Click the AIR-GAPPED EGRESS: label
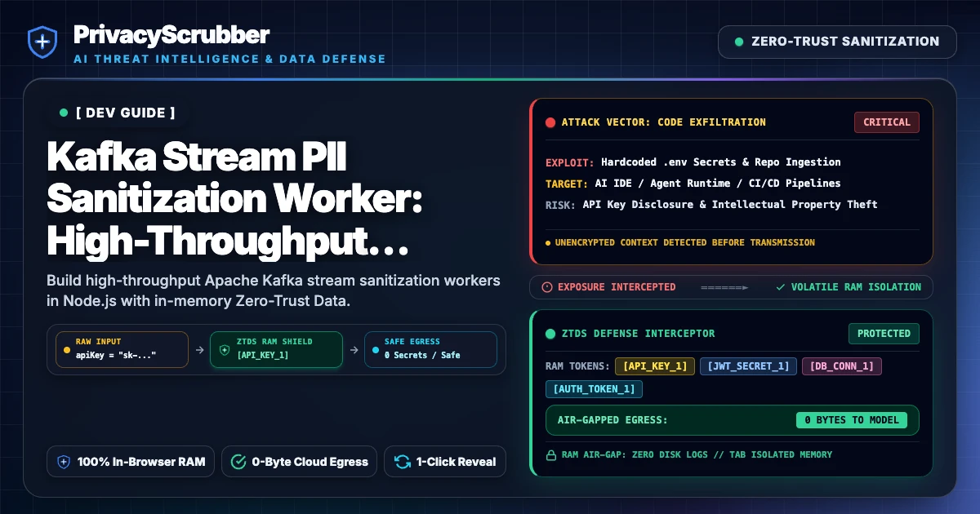980x514 pixels. click(x=612, y=420)
